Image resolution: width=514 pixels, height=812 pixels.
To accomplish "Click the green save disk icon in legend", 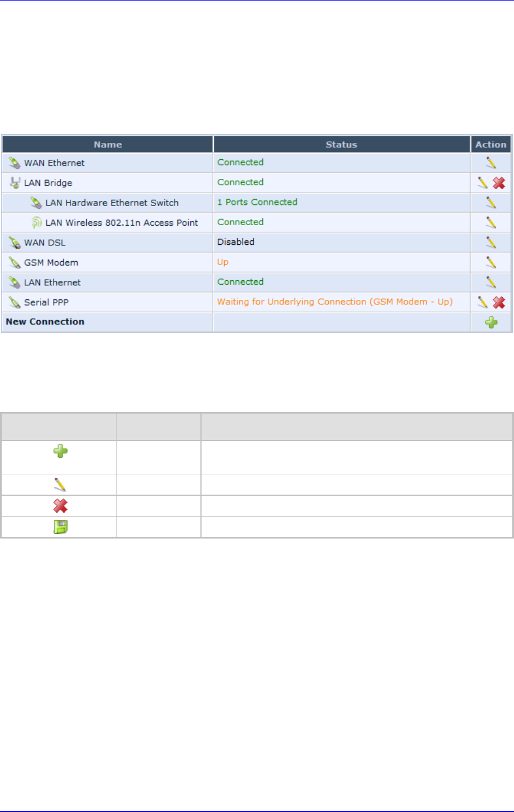I will [60, 527].
